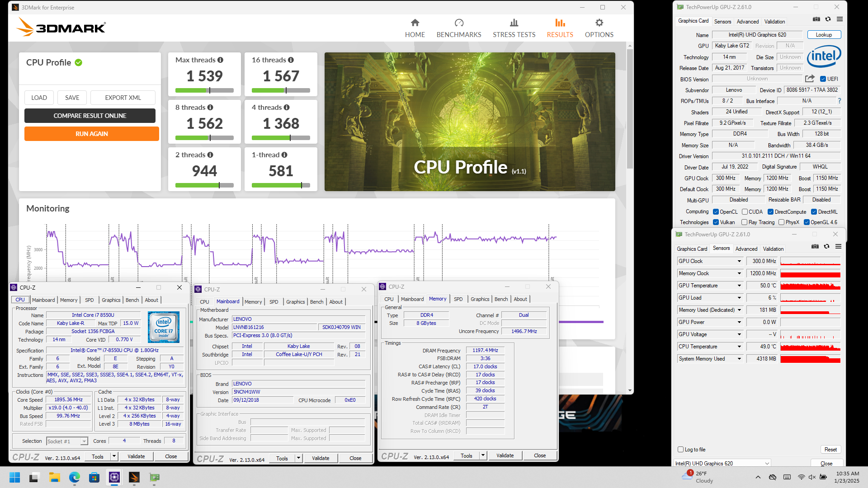The width and height of the screenshot is (868, 488).
Task: Open Microsoft Edge from the taskbar
Action: pos(75,477)
